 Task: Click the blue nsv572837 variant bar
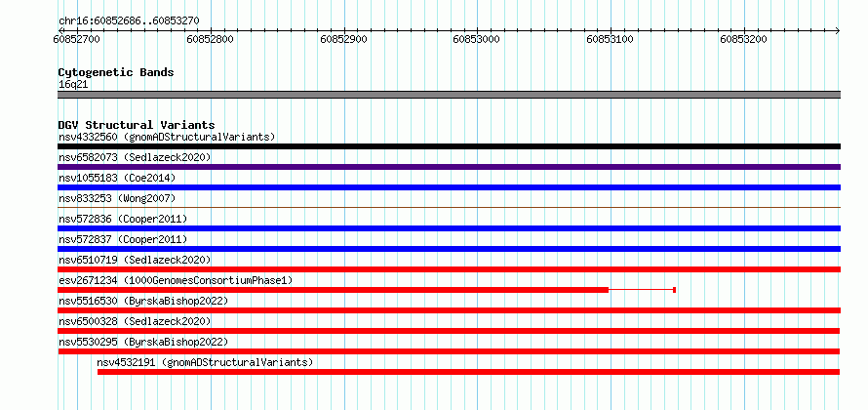449,249
